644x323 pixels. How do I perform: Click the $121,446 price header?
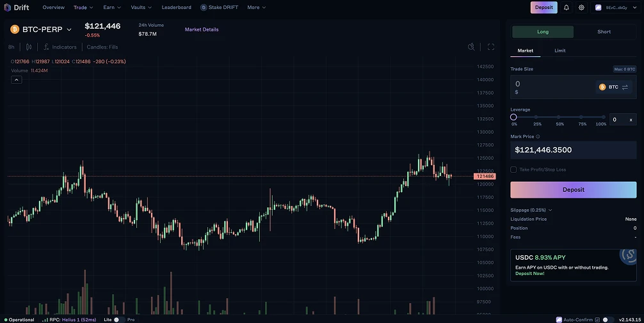click(x=102, y=26)
